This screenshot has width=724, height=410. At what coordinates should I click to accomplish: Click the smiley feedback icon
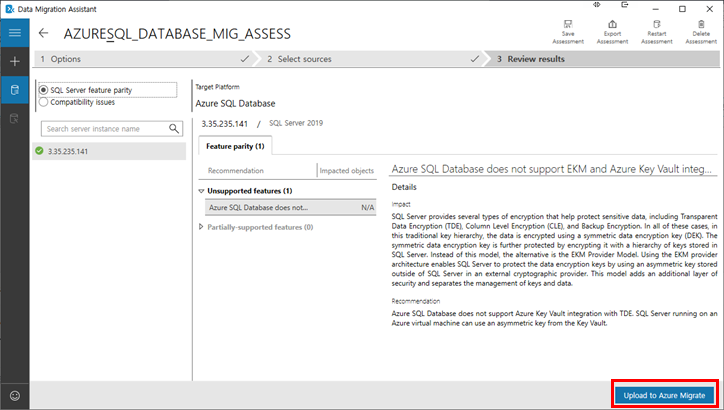point(15,396)
